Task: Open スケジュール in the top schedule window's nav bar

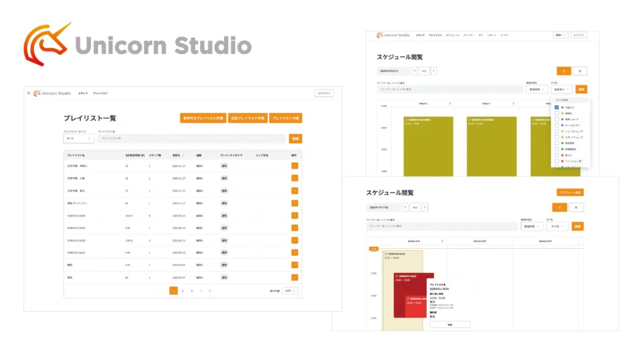Action: [x=453, y=35]
